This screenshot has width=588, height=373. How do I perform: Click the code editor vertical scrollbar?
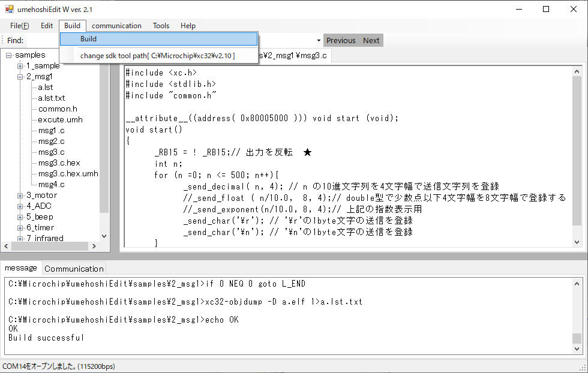(x=577, y=156)
